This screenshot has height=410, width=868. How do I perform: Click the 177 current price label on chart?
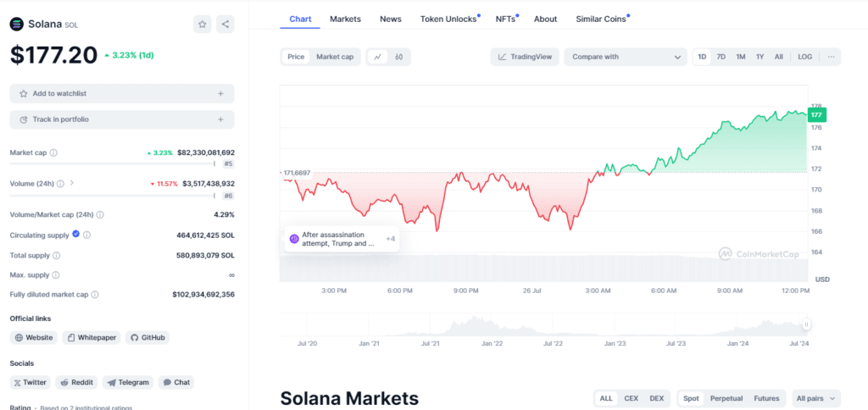point(816,115)
